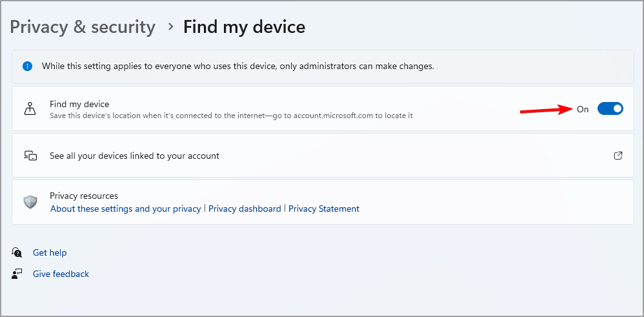Click the blue info icon in banner

click(x=27, y=66)
